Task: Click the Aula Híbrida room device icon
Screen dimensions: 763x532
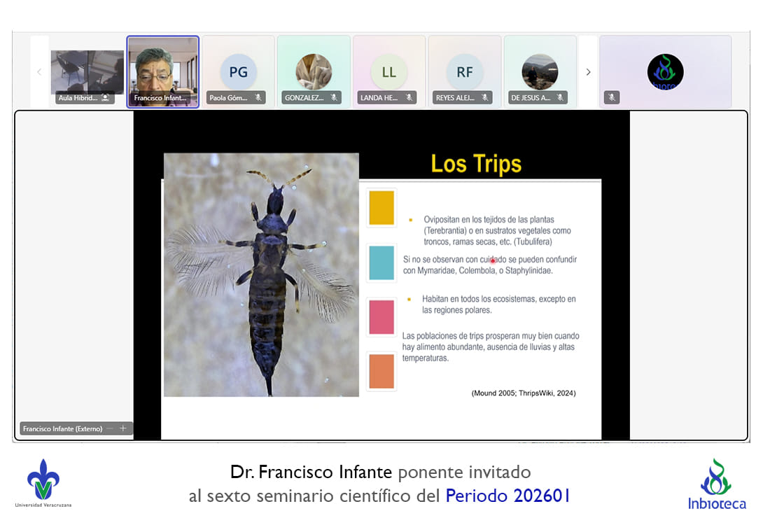Action: tap(105, 98)
